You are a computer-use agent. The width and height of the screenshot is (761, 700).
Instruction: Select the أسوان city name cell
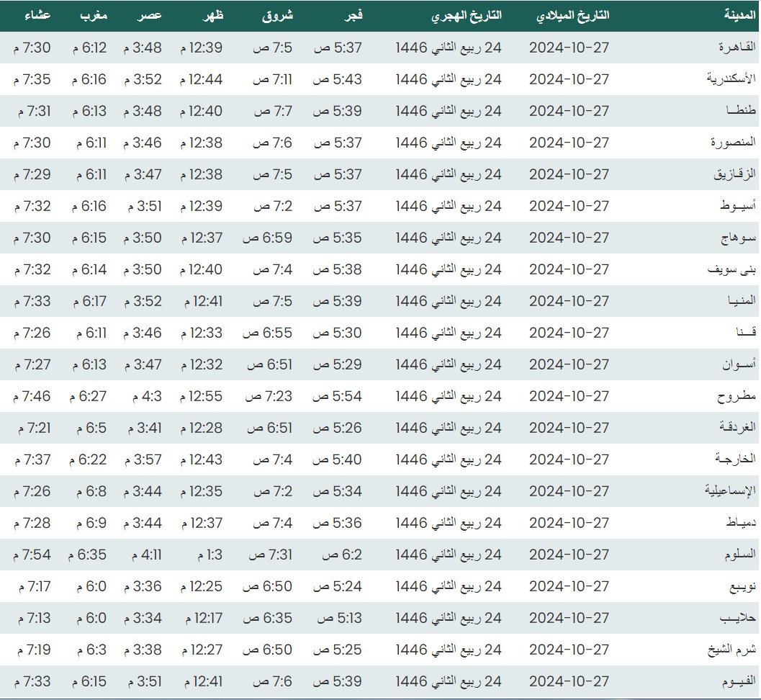[739, 364]
